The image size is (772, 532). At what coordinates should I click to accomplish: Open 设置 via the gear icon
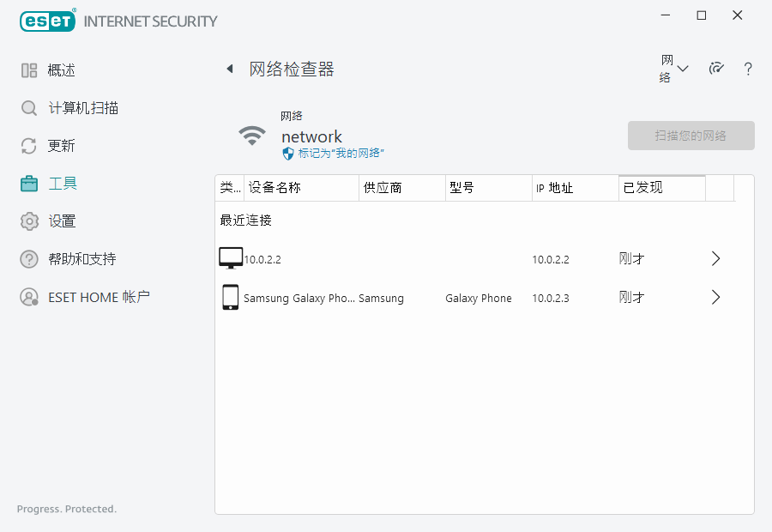[x=29, y=221]
